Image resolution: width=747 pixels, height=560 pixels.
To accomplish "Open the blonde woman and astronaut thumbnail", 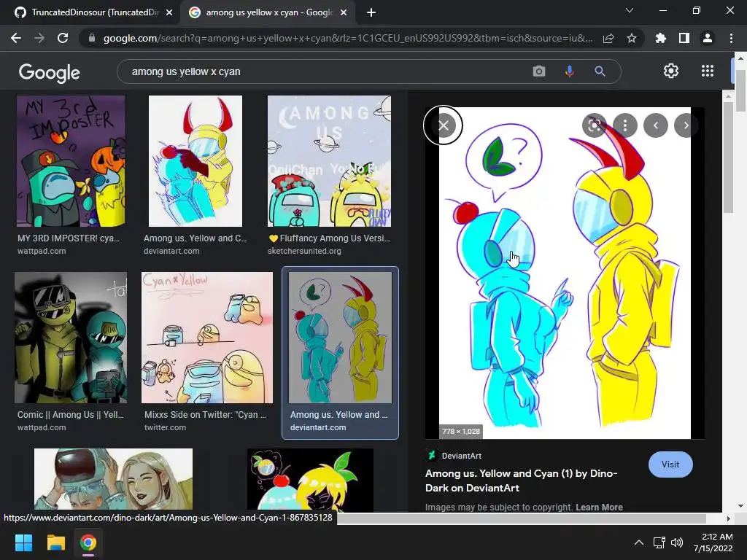I will 113,479.
